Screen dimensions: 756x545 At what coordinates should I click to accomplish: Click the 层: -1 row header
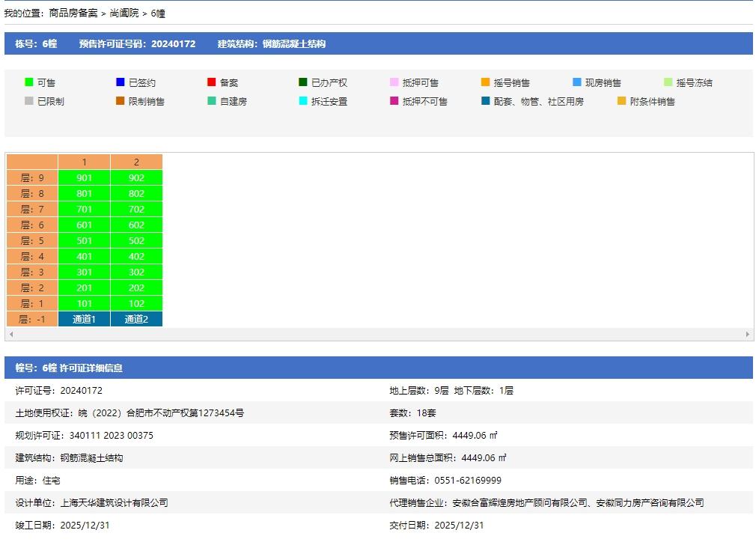pos(32,319)
